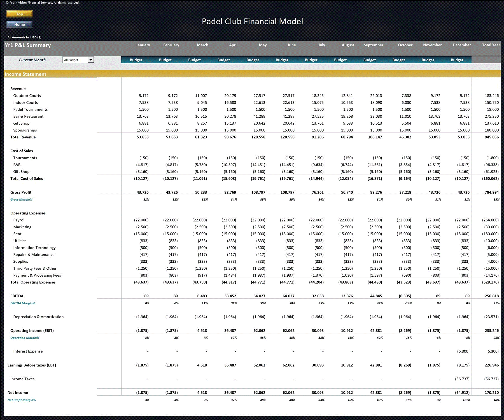Select the Total Year column header
This screenshot has width=504, height=420.
tap(491, 45)
